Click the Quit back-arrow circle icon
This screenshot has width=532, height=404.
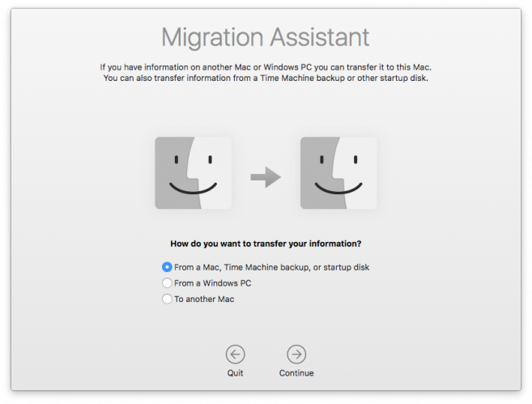(x=235, y=355)
